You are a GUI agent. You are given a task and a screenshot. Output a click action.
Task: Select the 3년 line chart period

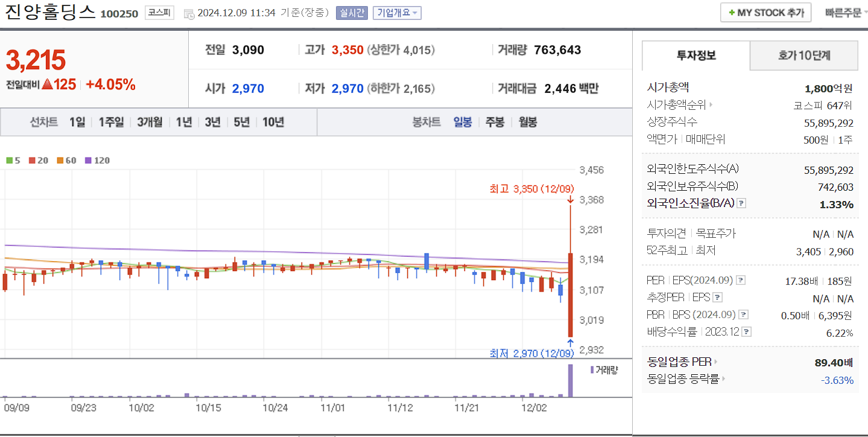(212, 122)
